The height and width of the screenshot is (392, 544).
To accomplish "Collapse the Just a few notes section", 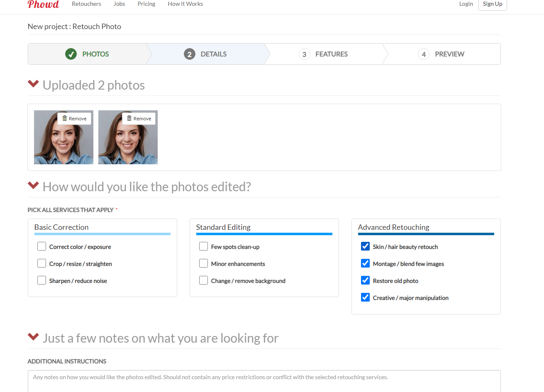I will [33, 337].
